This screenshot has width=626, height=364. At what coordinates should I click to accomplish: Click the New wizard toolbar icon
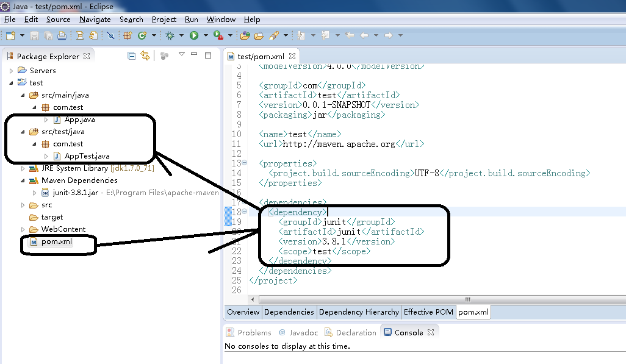10,35
